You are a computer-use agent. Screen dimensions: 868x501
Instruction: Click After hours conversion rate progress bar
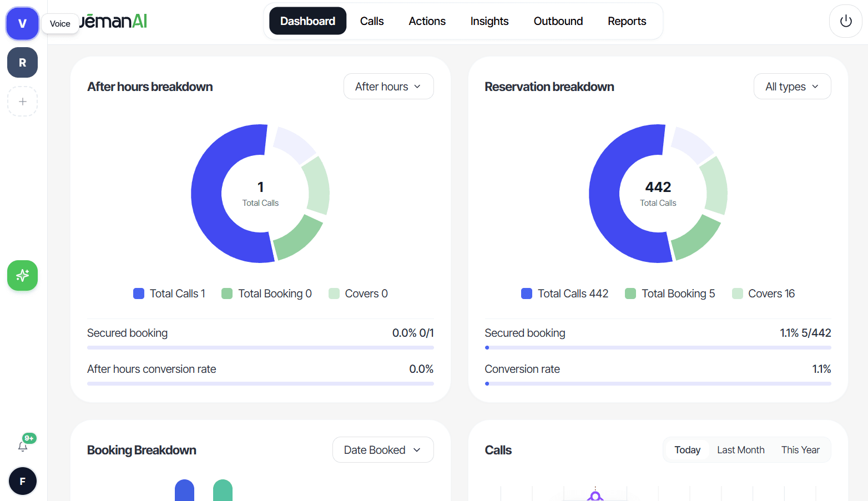click(x=260, y=384)
